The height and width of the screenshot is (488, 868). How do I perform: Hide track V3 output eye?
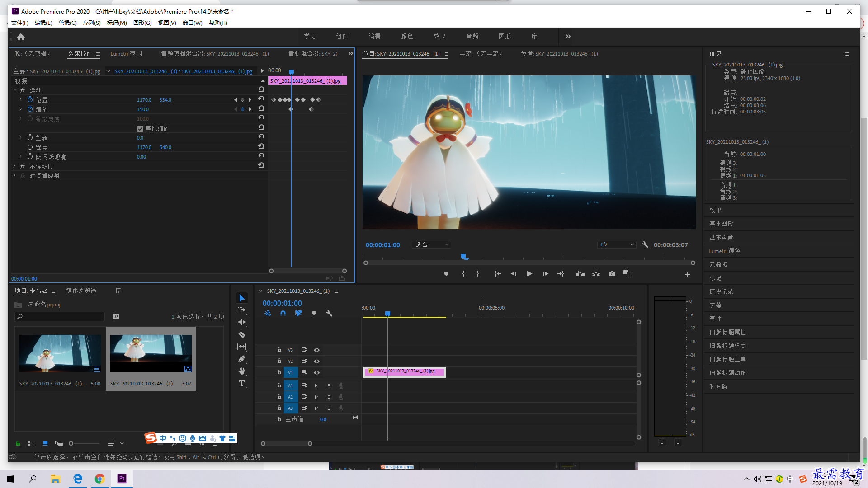[x=317, y=350]
